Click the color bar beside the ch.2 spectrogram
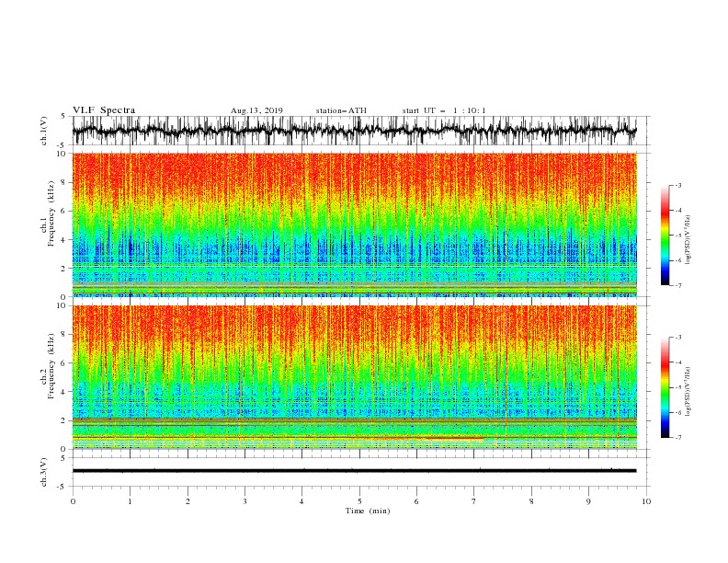 tap(665, 387)
